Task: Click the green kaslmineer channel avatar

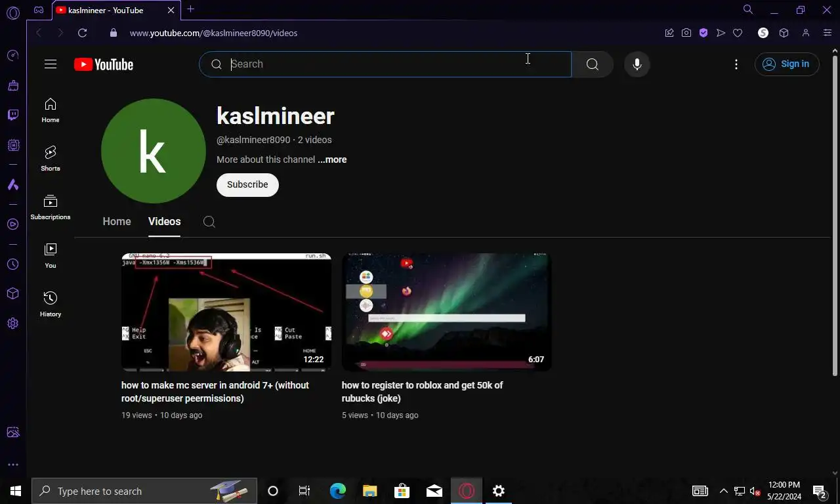Action: point(154,151)
